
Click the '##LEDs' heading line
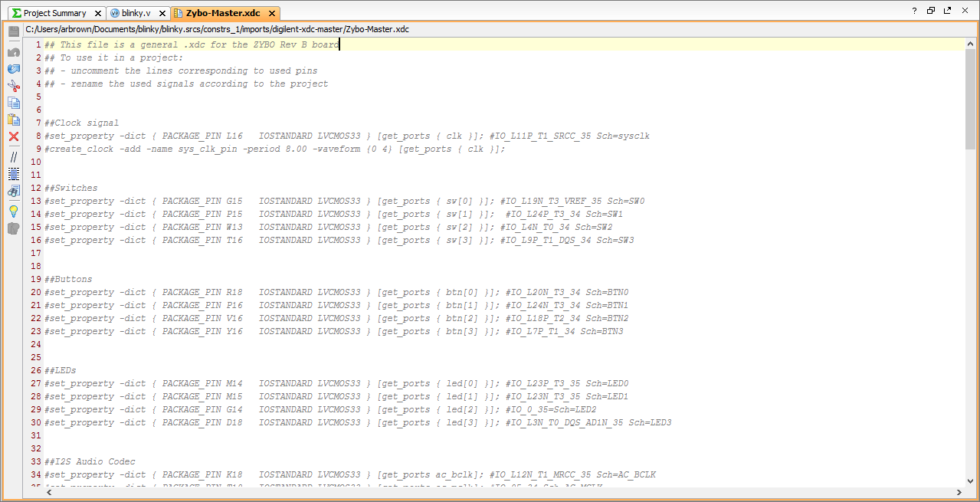tap(61, 370)
